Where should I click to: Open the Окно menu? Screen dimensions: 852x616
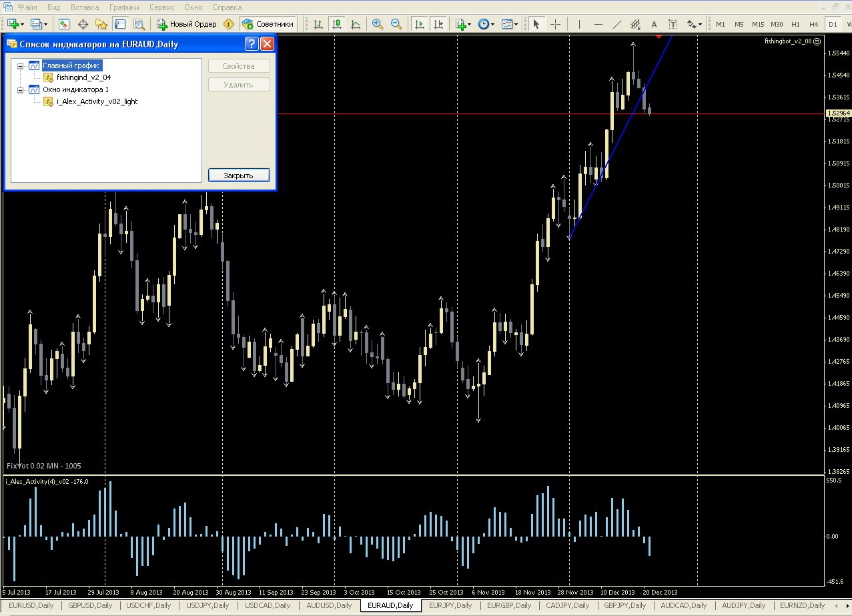[x=193, y=7]
